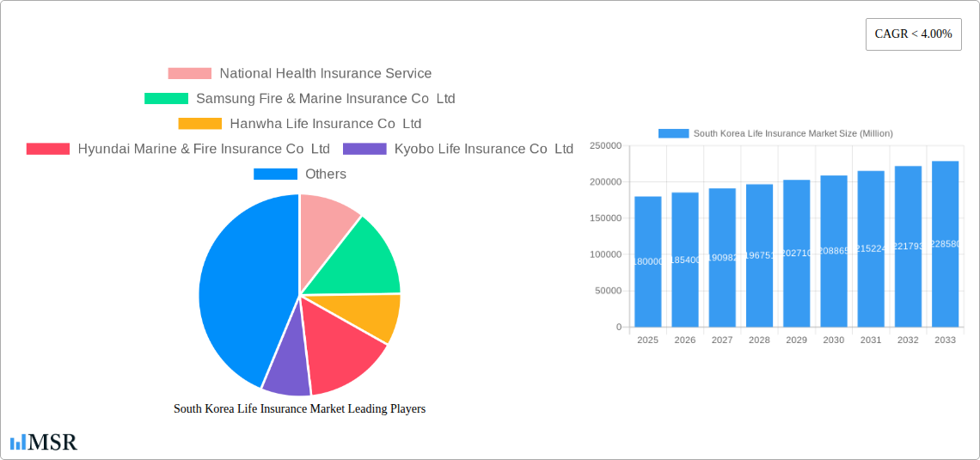This screenshot has width=980, height=460.
Task: Click the 2031 bar in the chart
Action: click(871, 248)
